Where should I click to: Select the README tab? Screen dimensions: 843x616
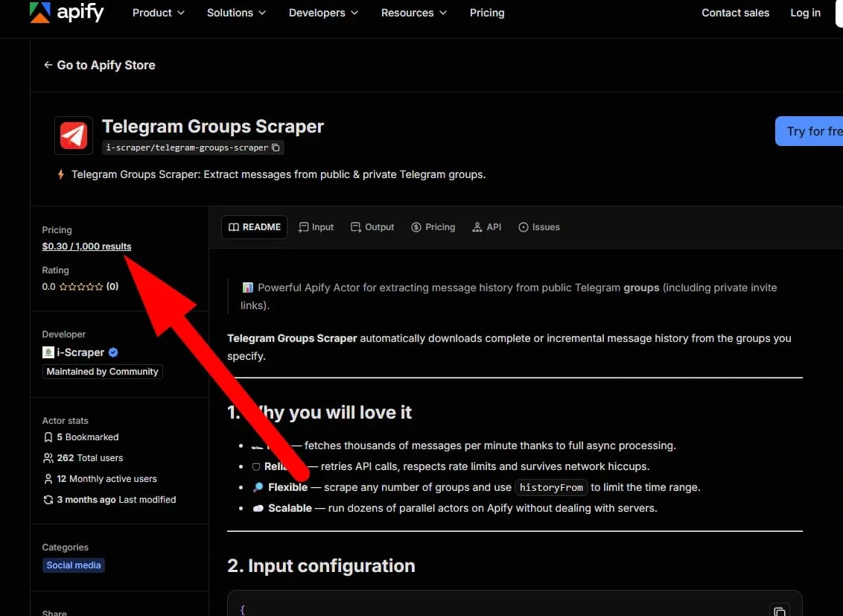(x=254, y=227)
